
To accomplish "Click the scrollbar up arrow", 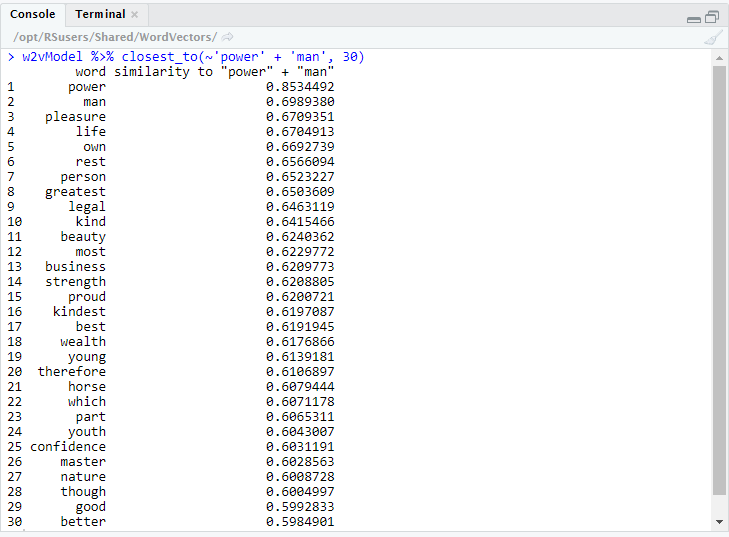I will pos(718,58).
